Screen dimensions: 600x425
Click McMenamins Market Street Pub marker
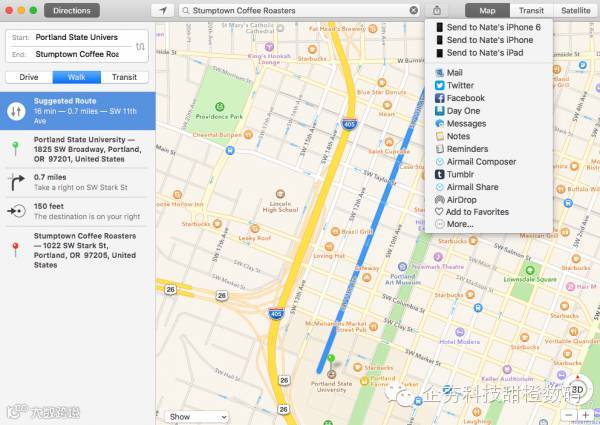(x=373, y=327)
